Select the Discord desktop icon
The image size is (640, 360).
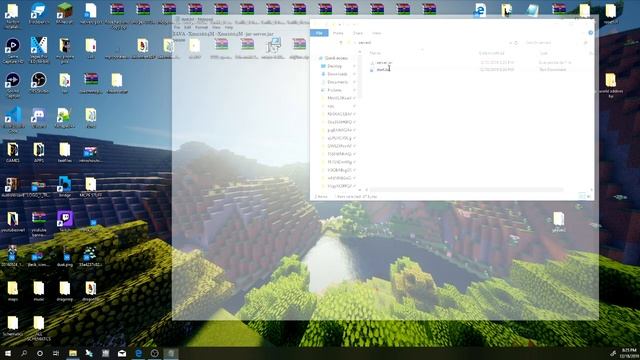click(38, 118)
